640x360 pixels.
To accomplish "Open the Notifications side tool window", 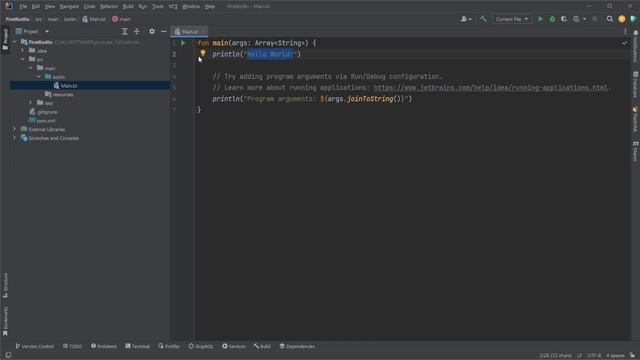I will point(636,46).
